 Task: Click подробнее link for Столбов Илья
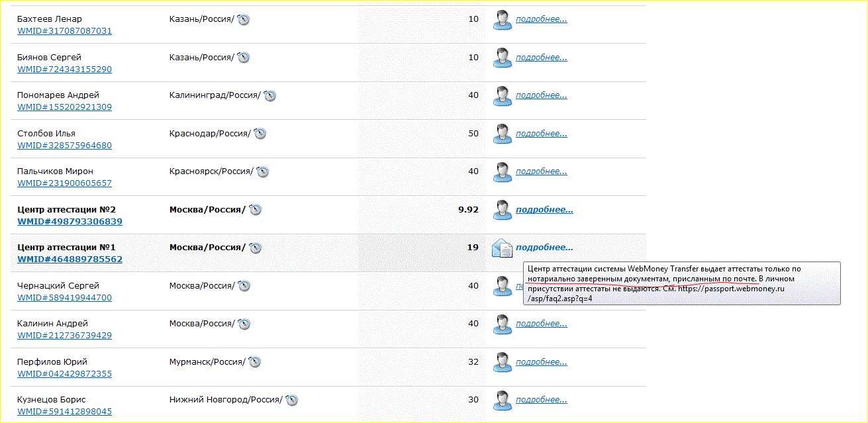542,133
